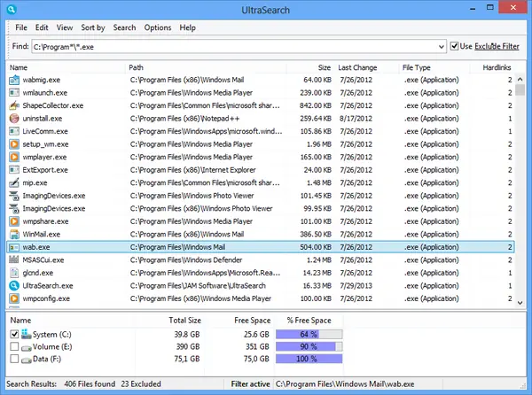The image size is (532, 395).
Task: Click the System (C:) free space bar
Action: click(309, 334)
